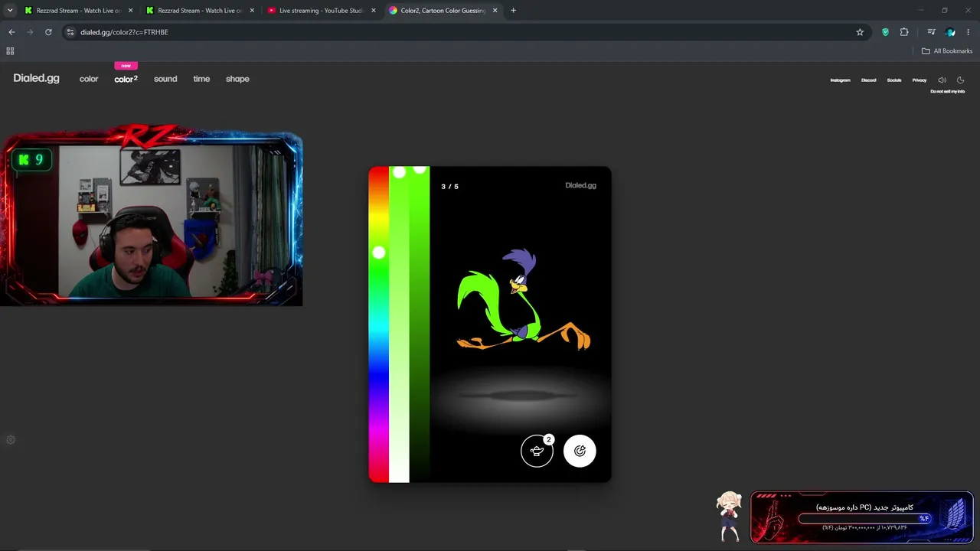The image size is (980, 551).
Task: Switch to the color game mode
Action: [89, 79]
